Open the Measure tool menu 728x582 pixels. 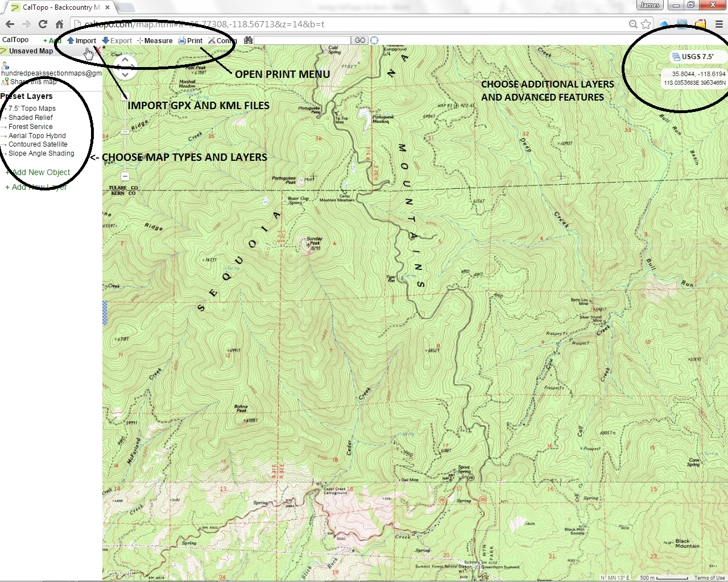pyautogui.click(x=155, y=41)
